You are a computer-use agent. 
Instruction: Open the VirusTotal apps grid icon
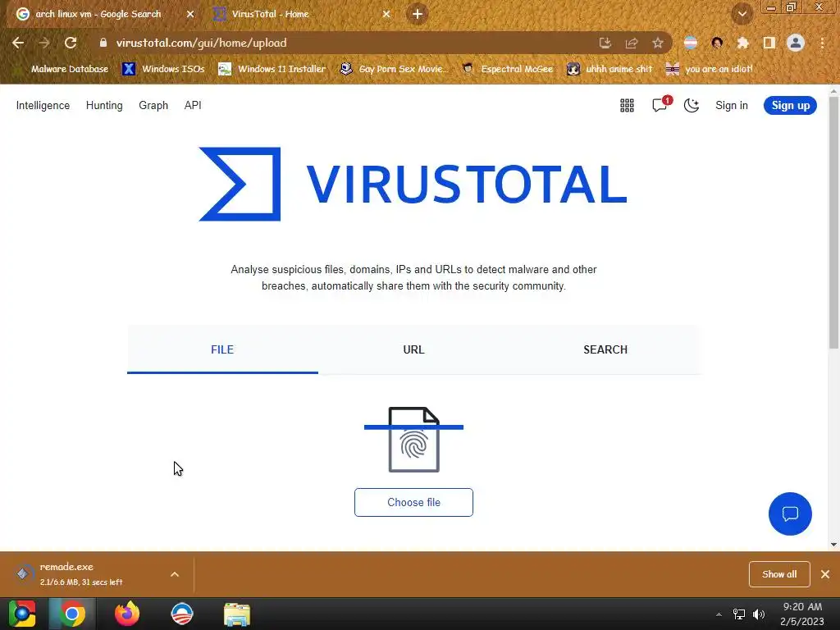click(x=627, y=106)
